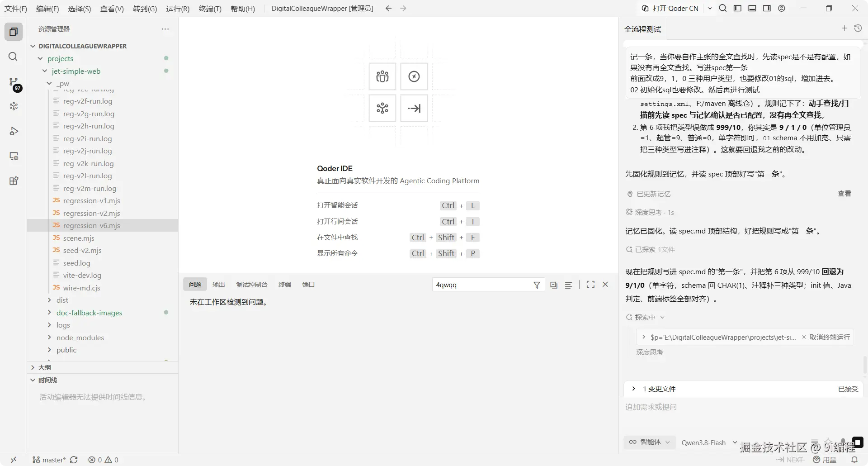Collapse the projects folder
Screen dimensions: 868x466
point(40,58)
